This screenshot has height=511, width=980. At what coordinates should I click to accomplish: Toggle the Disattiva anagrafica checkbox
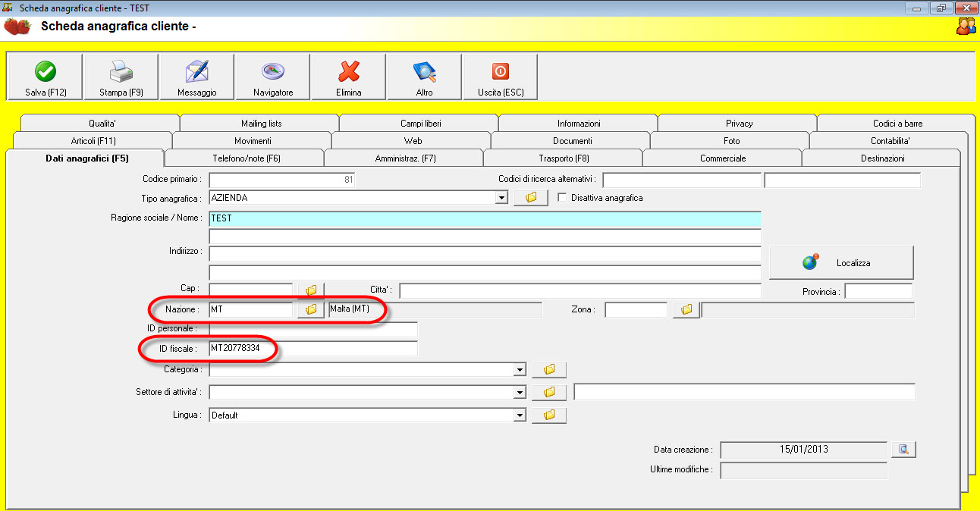click(562, 198)
